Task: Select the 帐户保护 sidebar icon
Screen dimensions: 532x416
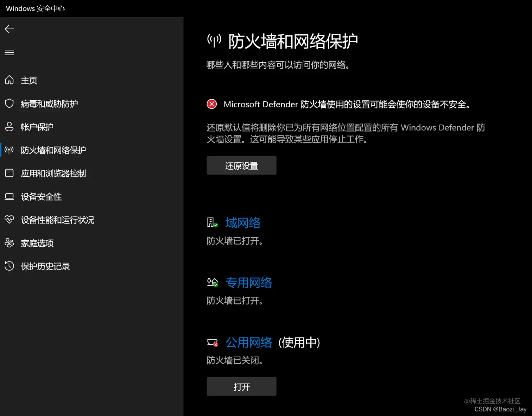Action: click(9, 127)
